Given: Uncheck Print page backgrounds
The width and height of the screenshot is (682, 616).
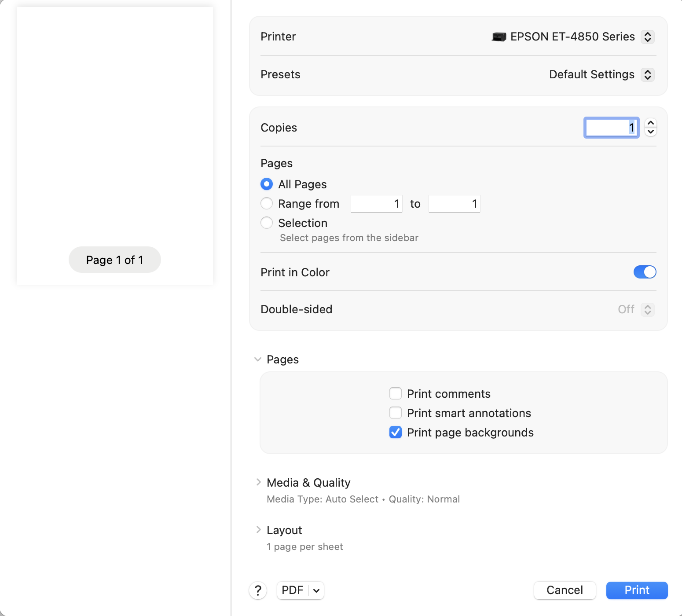Looking at the screenshot, I should [x=396, y=432].
